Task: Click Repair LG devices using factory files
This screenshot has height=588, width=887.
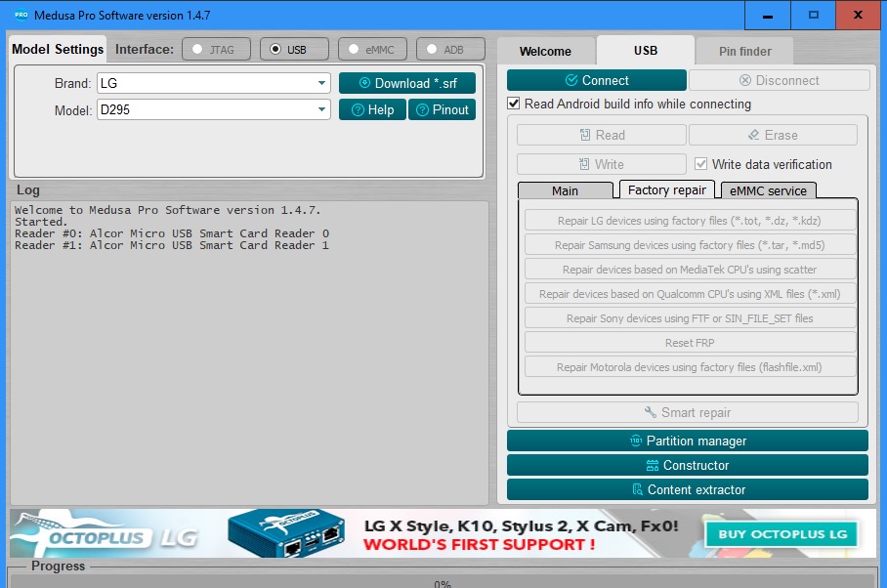Action: [x=690, y=221]
